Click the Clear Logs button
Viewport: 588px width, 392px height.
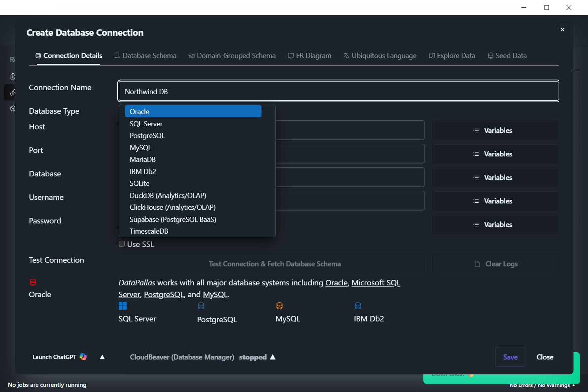pyautogui.click(x=495, y=264)
